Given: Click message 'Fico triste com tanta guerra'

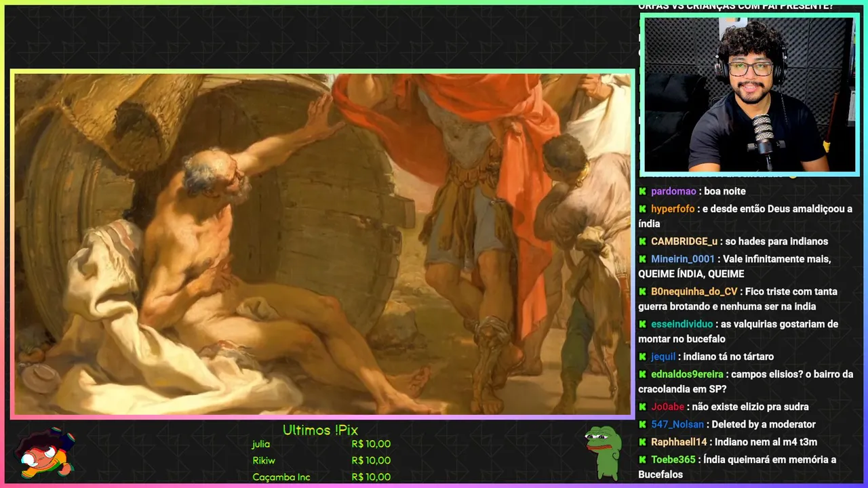Looking at the screenshot, I should pos(738,300).
